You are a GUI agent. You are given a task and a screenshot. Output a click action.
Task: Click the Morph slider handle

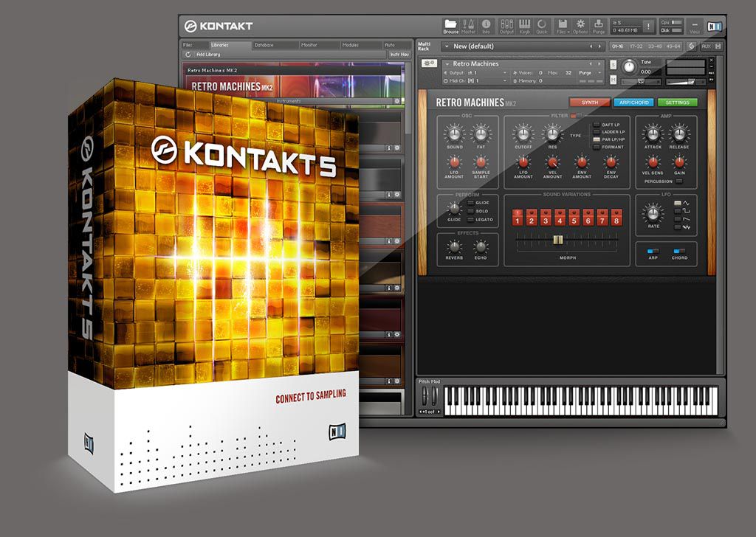point(559,239)
